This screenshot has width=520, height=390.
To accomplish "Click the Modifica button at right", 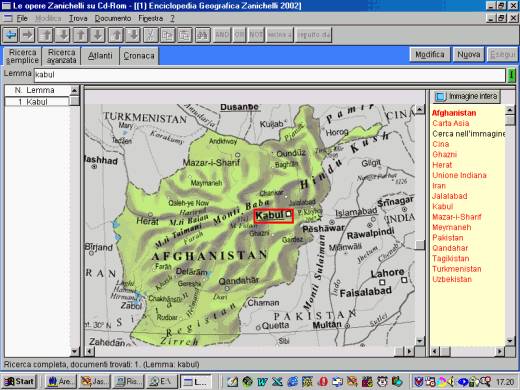I will point(430,55).
